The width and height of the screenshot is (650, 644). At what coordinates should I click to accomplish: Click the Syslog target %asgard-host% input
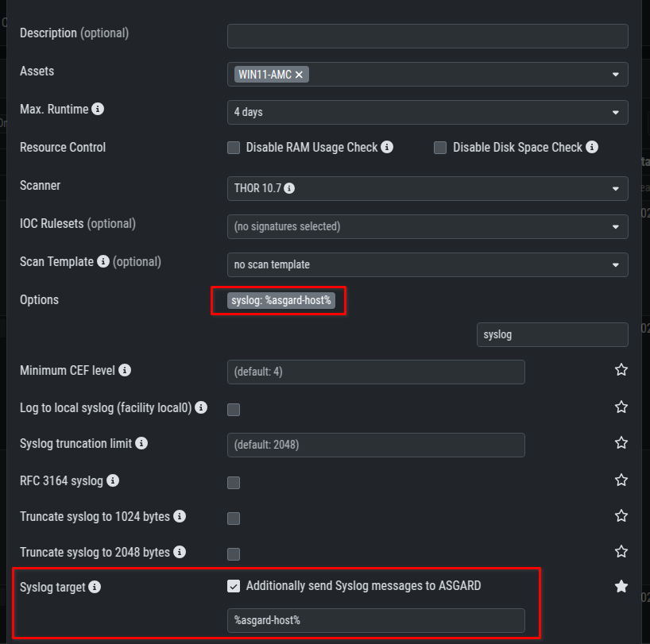[376, 620]
